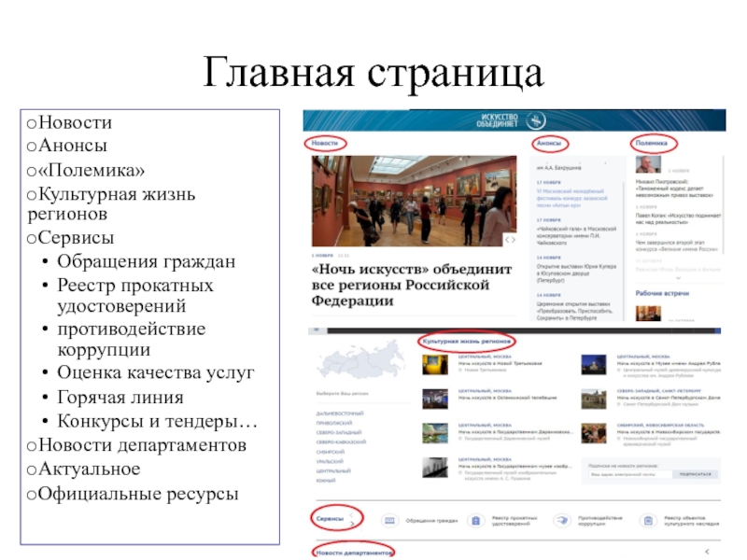Click the ministry emblem logo in header
Viewport: 747px width, 560px height.
(538, 119)
